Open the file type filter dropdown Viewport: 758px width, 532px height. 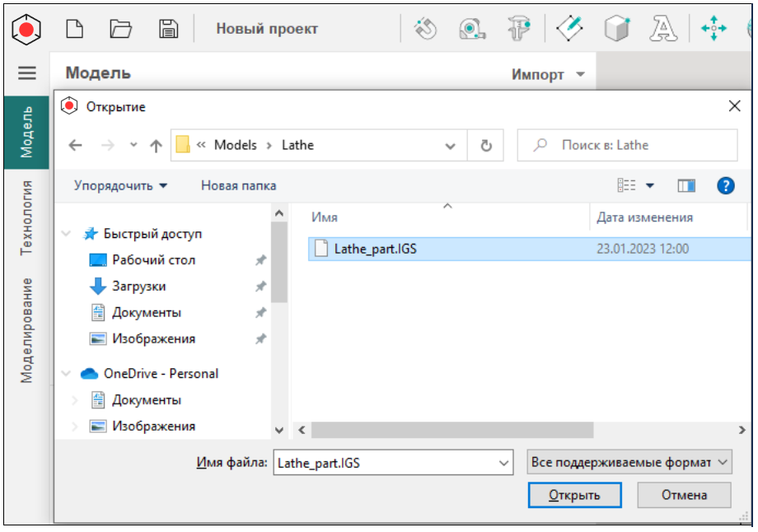(x=629, y=463)
